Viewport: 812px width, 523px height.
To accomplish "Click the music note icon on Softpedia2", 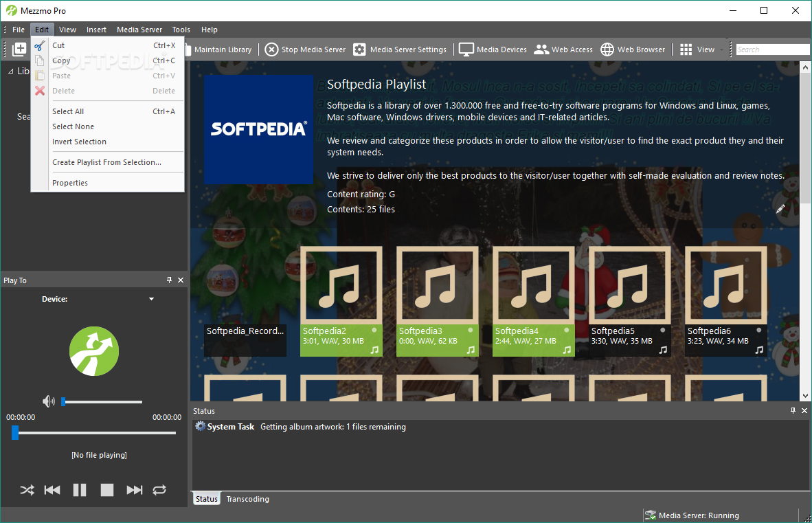I will (x=374, y=350).
